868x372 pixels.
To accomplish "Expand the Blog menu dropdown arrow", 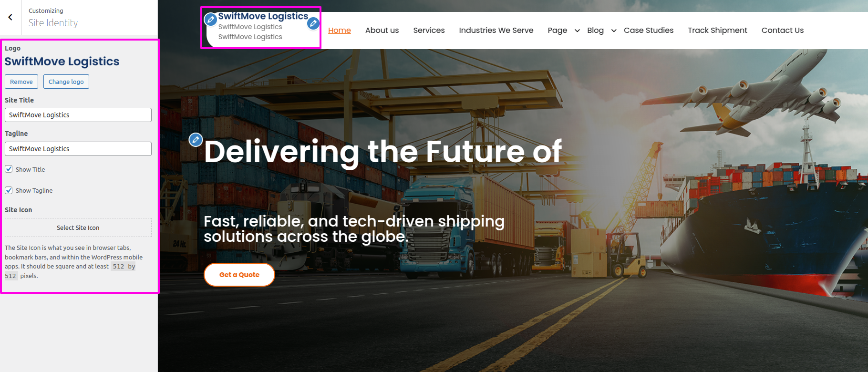I will pos(614,31).
